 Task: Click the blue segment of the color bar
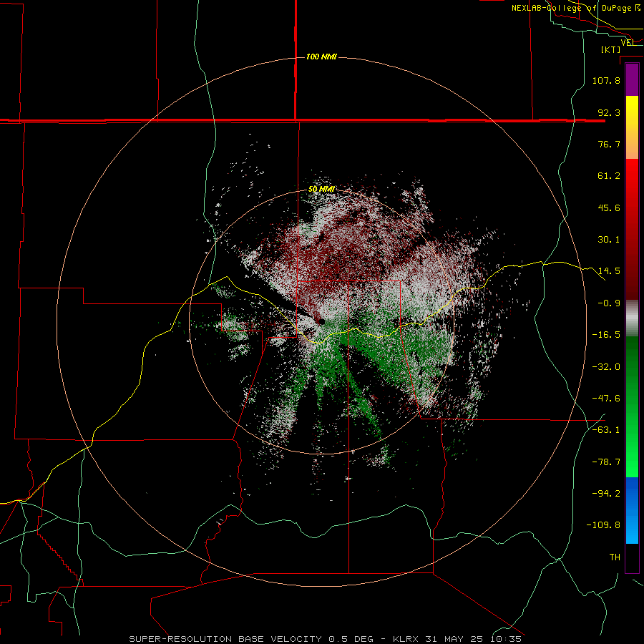point(632,510)
